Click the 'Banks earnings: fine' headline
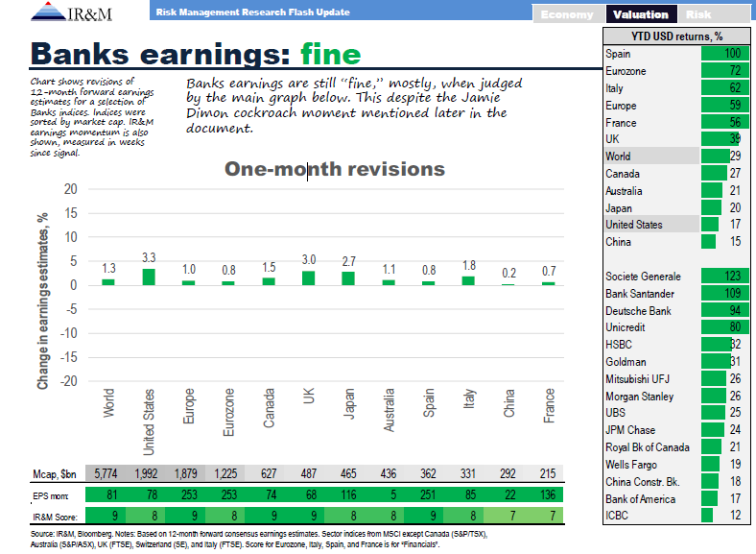756x554 pixels. [x=196, y=53]
